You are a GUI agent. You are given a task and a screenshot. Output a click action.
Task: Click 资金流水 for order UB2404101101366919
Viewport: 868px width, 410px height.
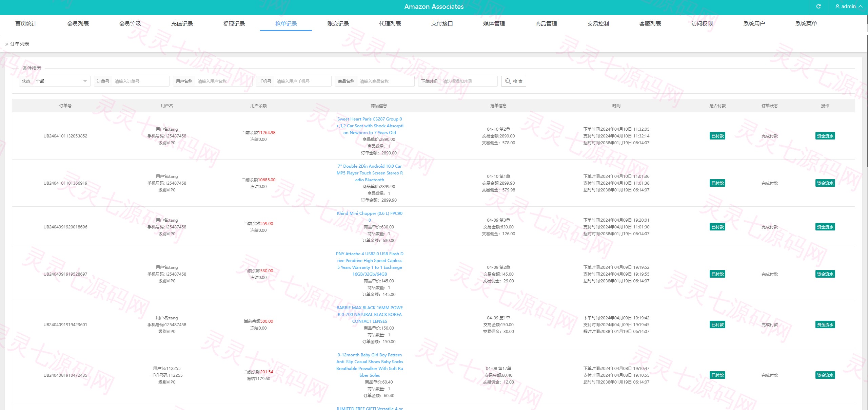pyautogui.click(x=825, y=183)
